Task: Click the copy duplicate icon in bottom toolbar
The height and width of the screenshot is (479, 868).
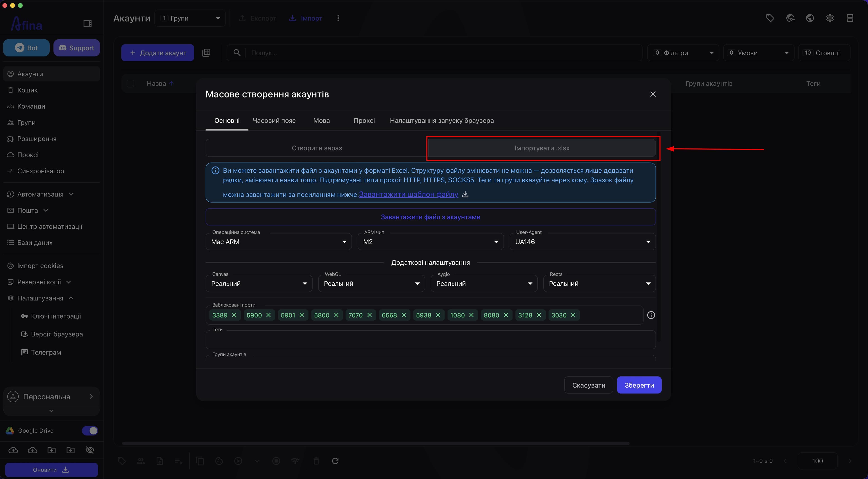Action: pyautogui.click(x=200, y=461)
